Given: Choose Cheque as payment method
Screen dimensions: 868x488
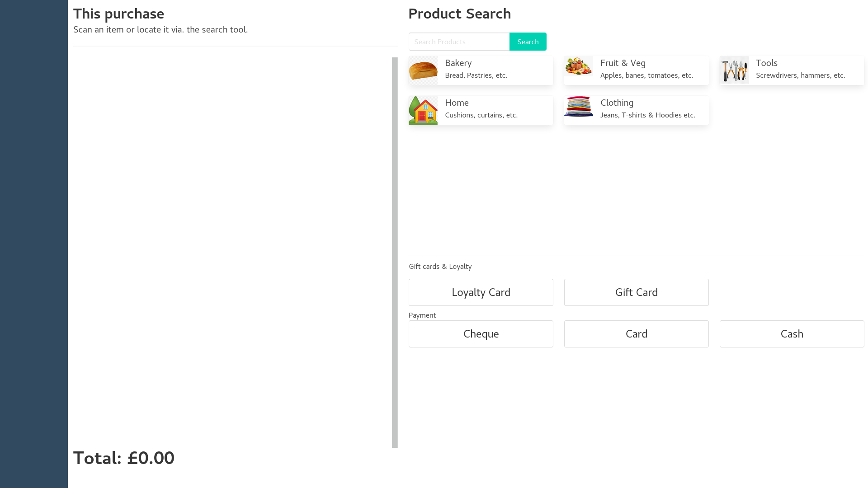Looking at the screenshot, I should click(481, 334).
